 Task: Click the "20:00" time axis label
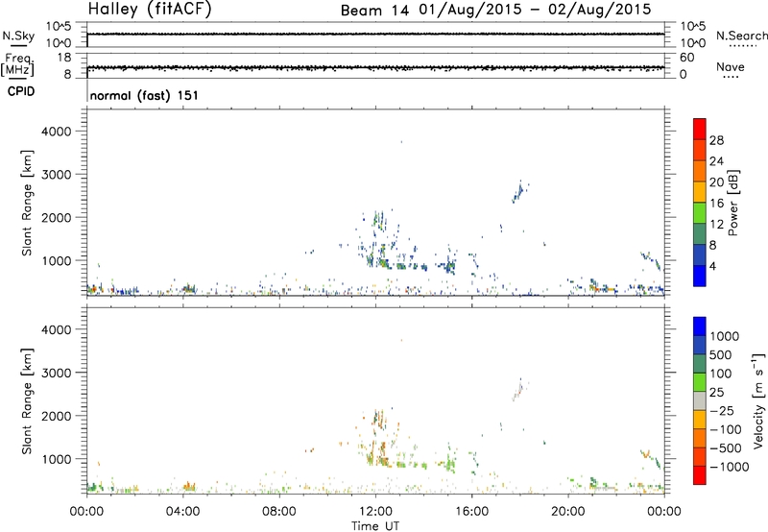[567, 512]
